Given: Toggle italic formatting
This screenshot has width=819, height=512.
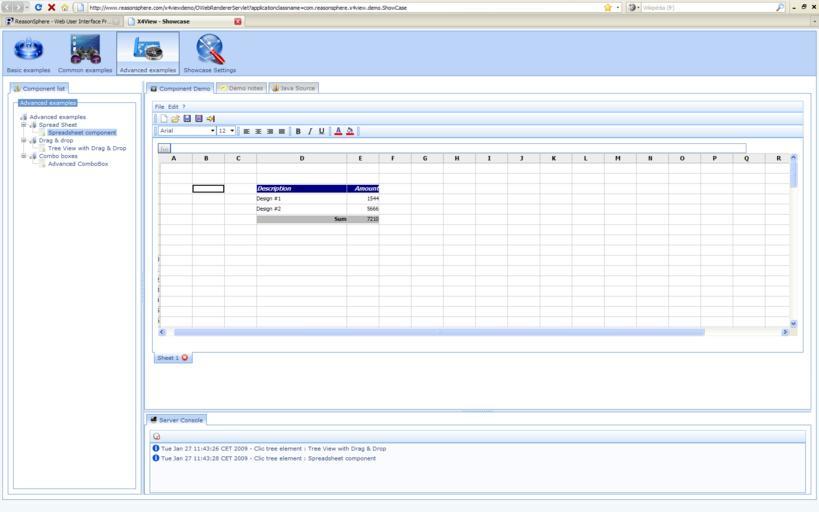Looking at the screenshot, I should pyautogui.click(x=310, y=131).
